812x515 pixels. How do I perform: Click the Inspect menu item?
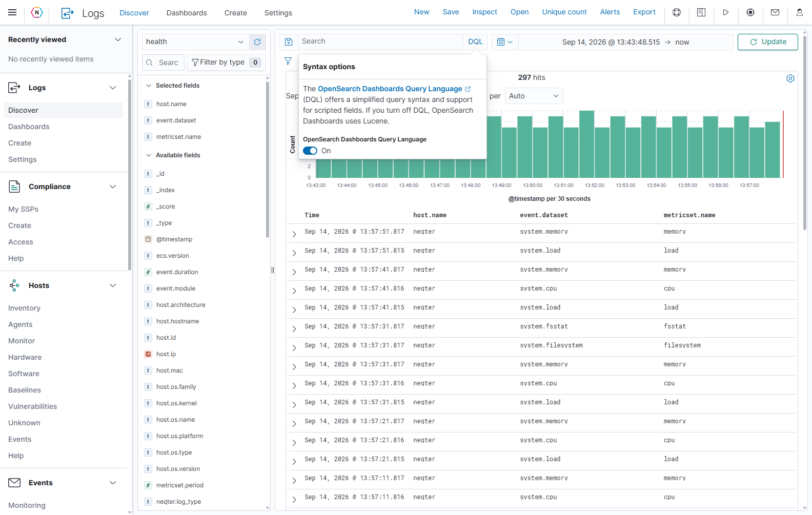point(484,12)
